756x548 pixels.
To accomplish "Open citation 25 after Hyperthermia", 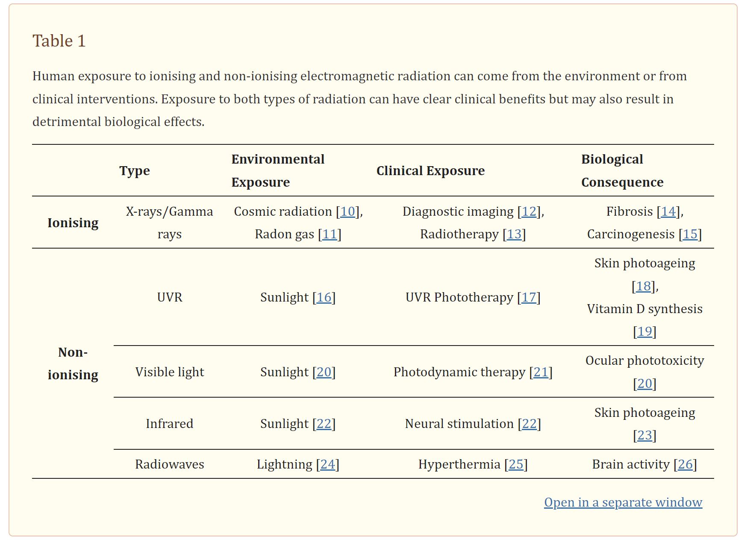I will click(x=516, y=464).
